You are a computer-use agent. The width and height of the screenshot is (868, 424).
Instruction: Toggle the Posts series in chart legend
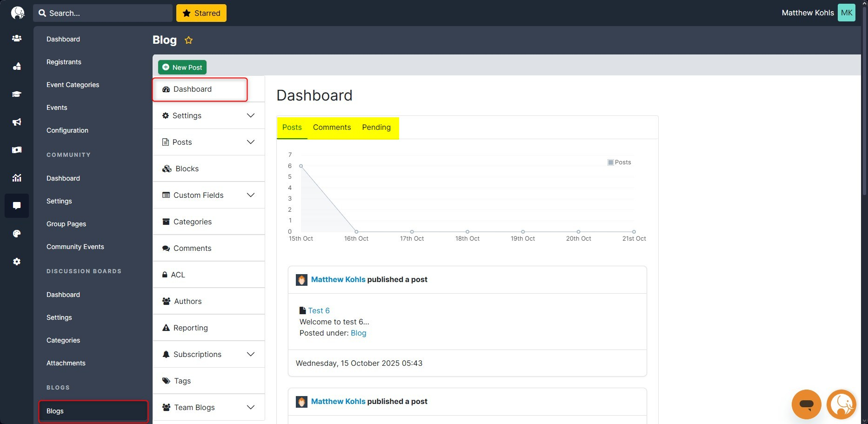[x=619, y=162]
